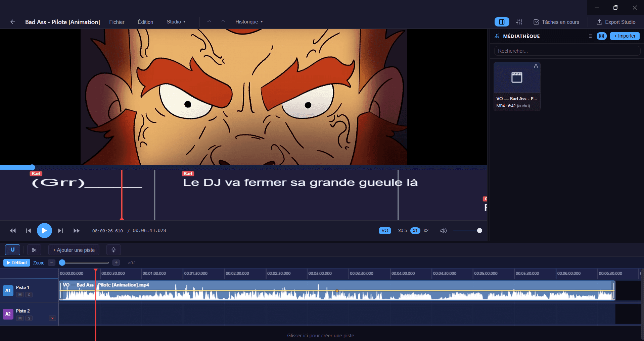Click Export Studio button
This screenshot has width=644, height=341.
pos(616,22)
